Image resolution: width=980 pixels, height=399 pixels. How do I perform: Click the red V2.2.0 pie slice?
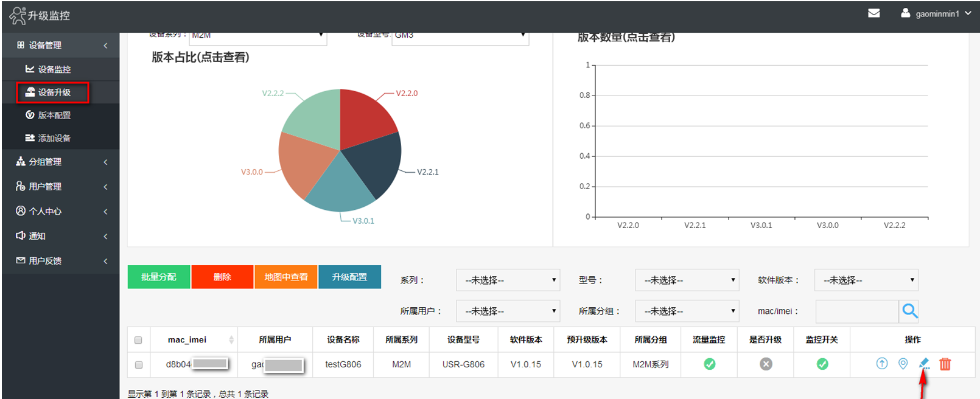click(x=364, y=119)
